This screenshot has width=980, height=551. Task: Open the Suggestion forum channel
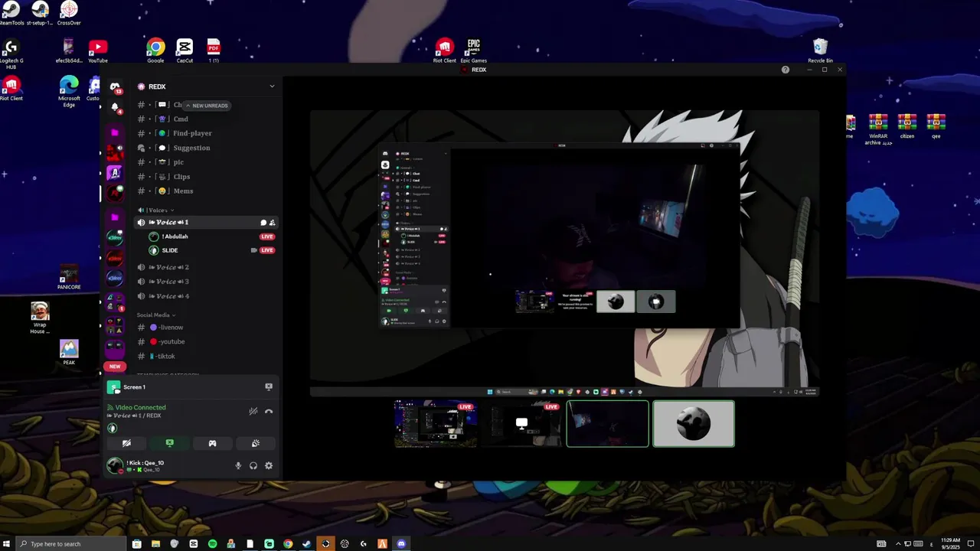tap(207, 148)
